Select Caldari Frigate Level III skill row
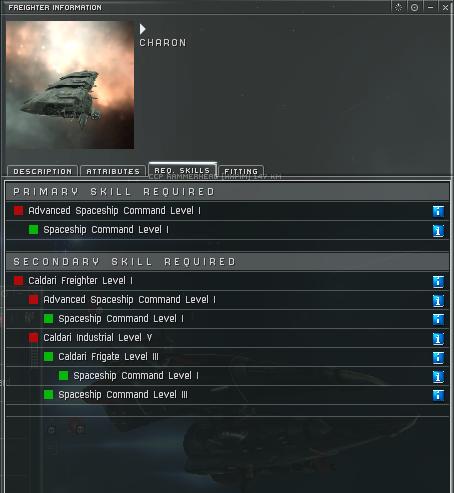Viewport: 454px width, 493px height. [x=227, y=357]
